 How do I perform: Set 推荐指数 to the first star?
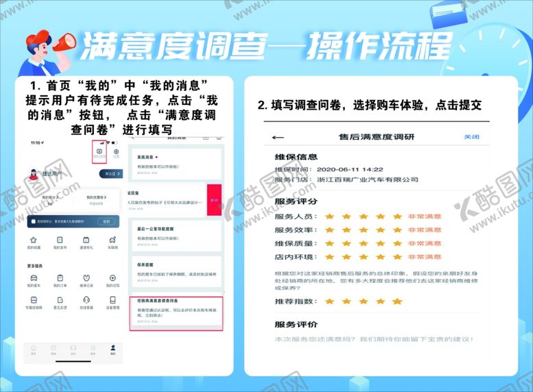pyautogui.click(x=329, y=302)
